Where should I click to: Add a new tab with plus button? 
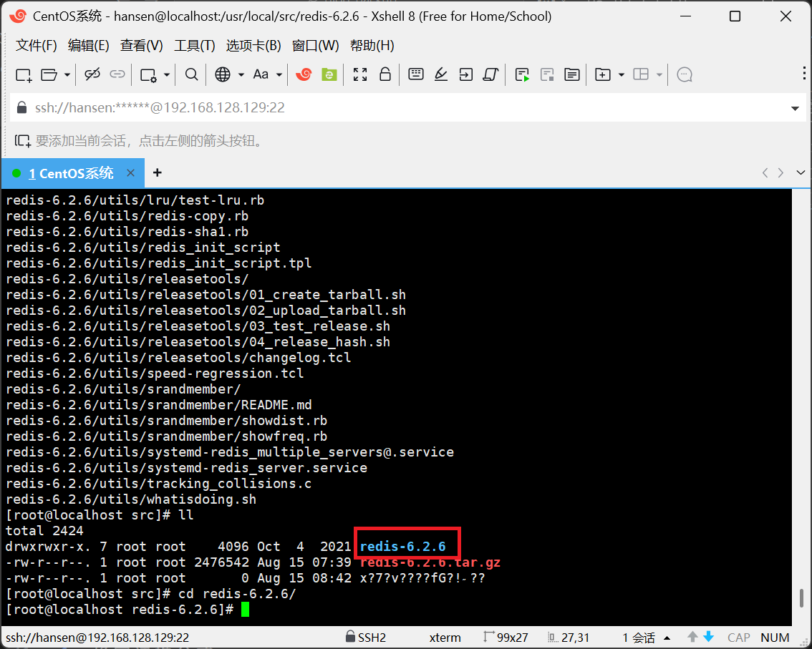point(158,173)
